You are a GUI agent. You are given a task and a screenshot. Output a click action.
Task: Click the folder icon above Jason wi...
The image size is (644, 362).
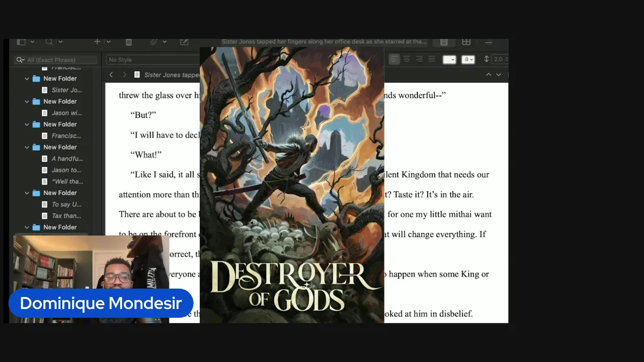[x=36, y=102]
